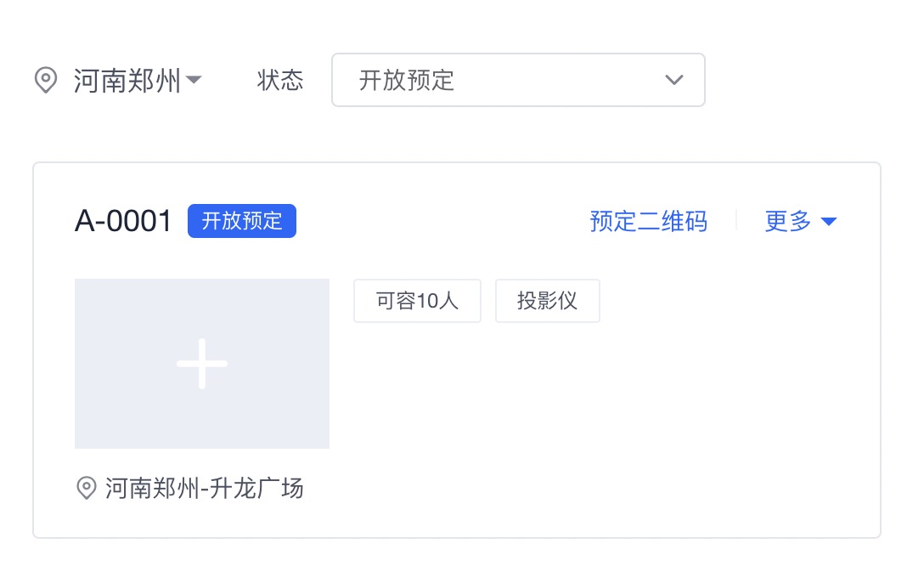This screenshot has width=924, height=583.
Task: Select the A-0001 room title
Action: point(123,221)
